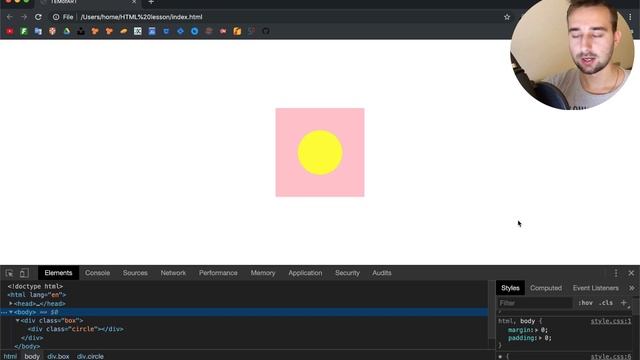Add new style rule with plus icon

tap(624, 303)
